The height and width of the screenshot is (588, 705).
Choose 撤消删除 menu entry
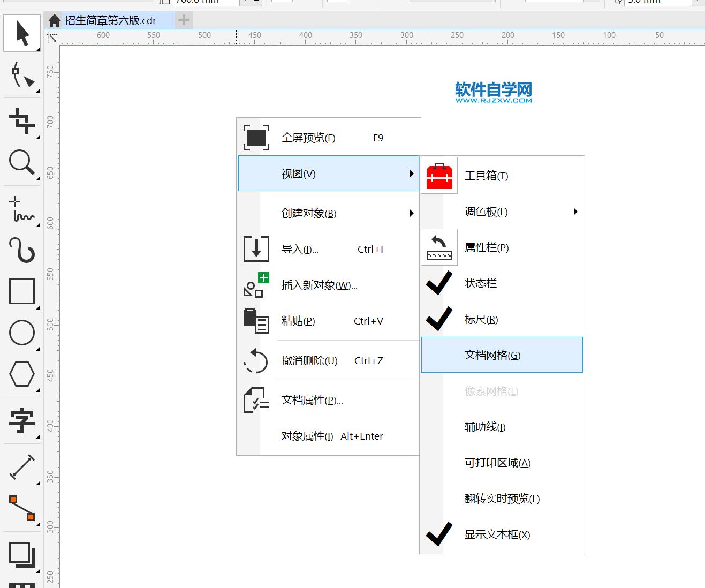tap(329, 360)
